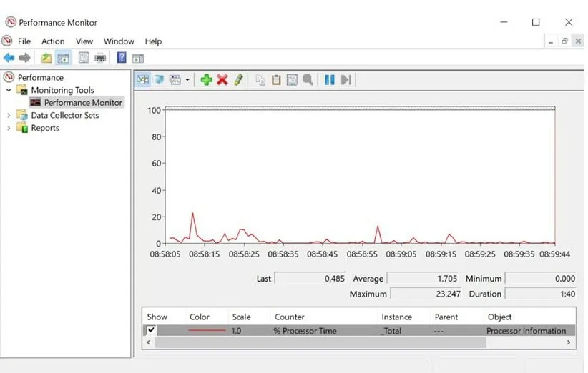The image size is (588, 373).
Task: Open the Action menu
Action: tap(53, 41)
